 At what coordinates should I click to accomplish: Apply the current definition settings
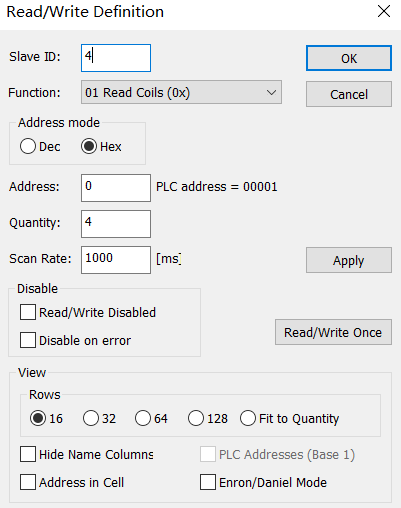point(349,260)
